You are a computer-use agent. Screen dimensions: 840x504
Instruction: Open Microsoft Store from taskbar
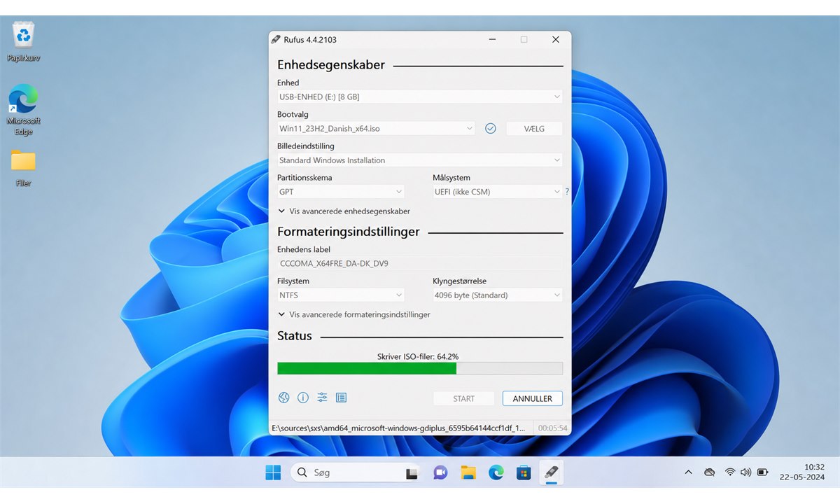click(x=524, y=472)
